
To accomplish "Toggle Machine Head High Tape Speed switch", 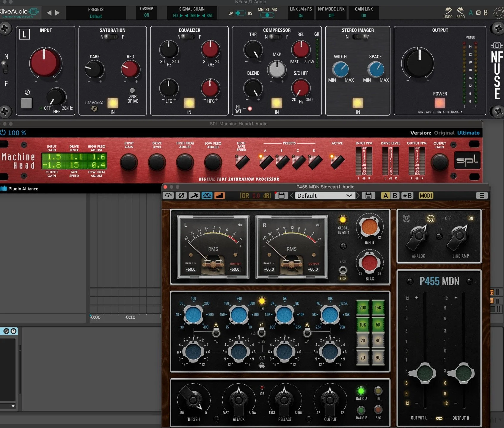I will tap(242, 162).
